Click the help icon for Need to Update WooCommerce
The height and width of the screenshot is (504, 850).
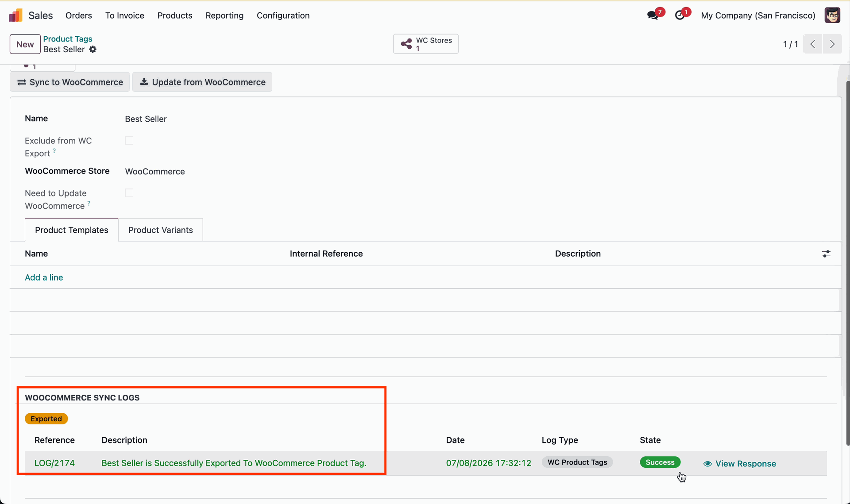(89, 204)
